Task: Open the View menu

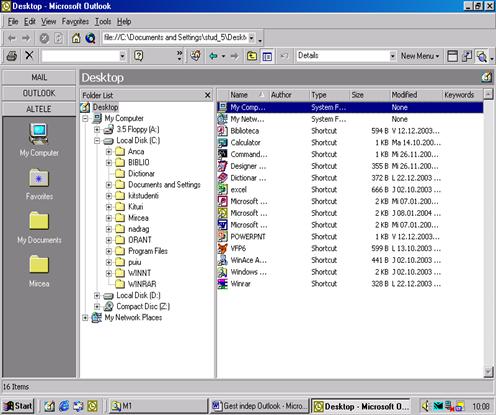Action: [x=48, y=22]
